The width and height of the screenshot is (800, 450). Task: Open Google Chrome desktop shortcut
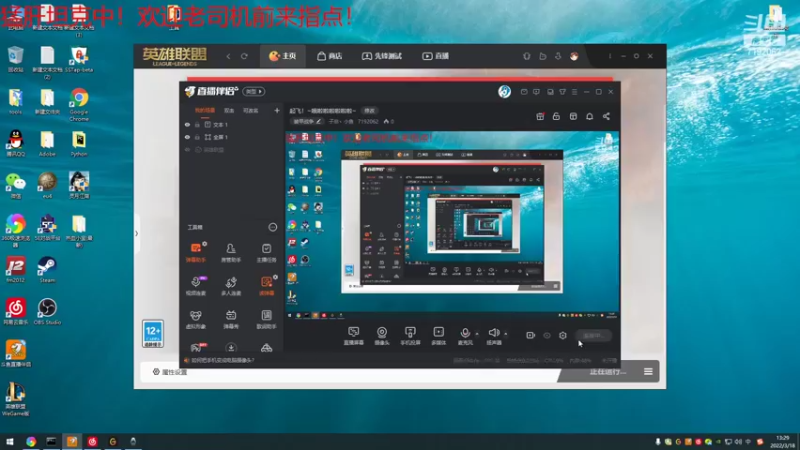click(x=79, y=105)
